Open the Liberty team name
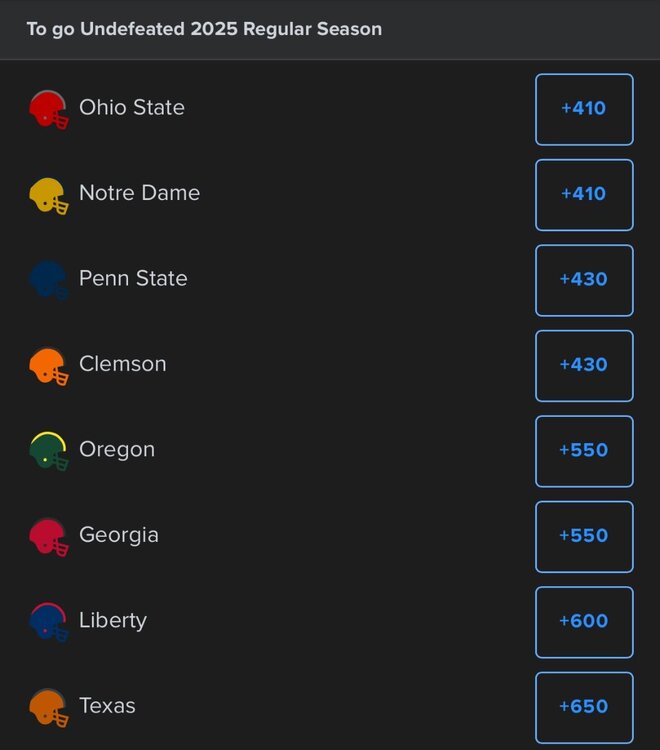This screenshot has width=660, height=750. [x=113, y=621]
